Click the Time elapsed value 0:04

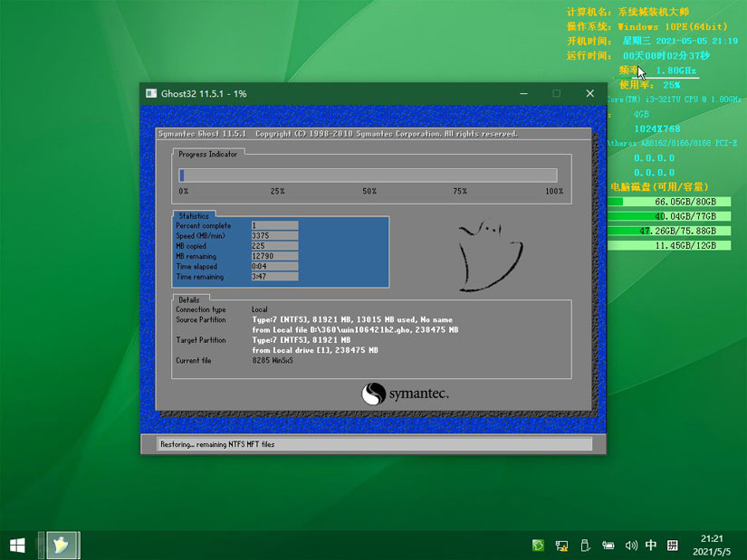[x=275, y=266]
